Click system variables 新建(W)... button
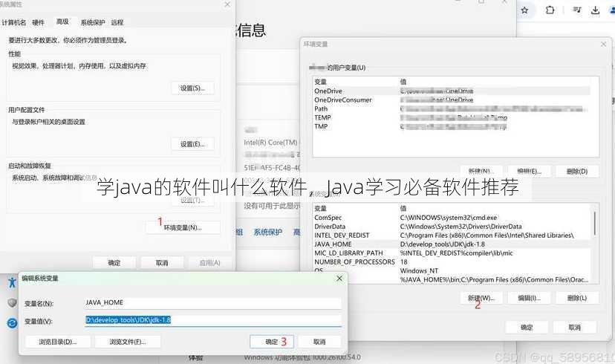615x364 pixels. (x=481, y=298)
